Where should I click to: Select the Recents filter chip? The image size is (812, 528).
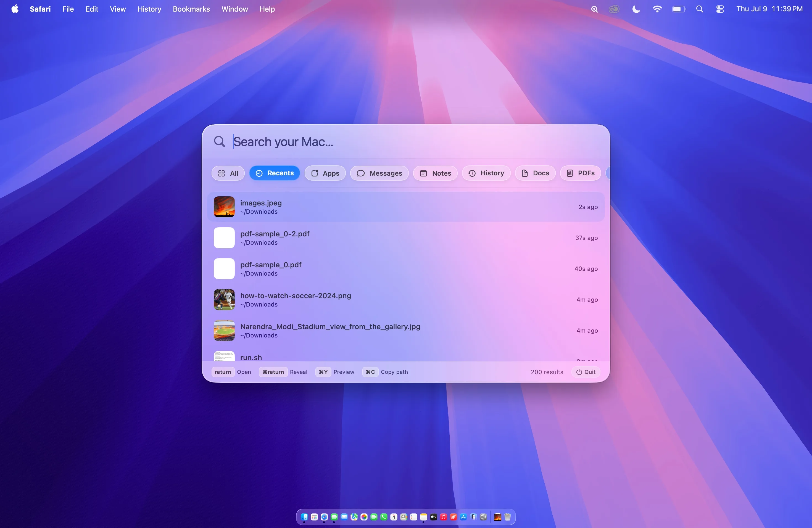pyautogui.click(x=274, y=173)
